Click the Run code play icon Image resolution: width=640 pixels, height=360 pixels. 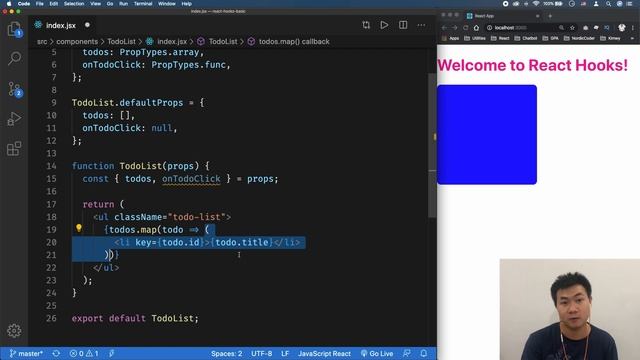tap(384, 25)
